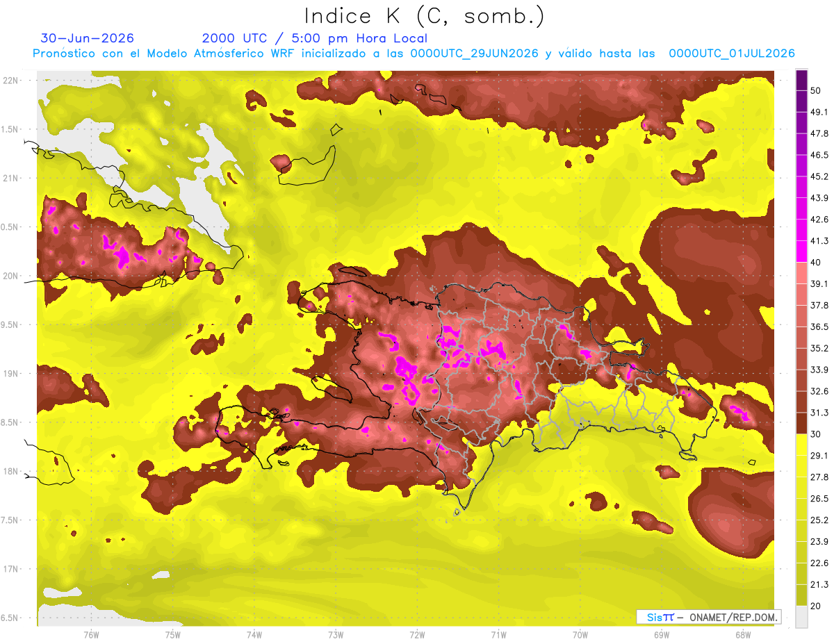
Task: Click the "70W" longitude label
Action: pos(580,635)
